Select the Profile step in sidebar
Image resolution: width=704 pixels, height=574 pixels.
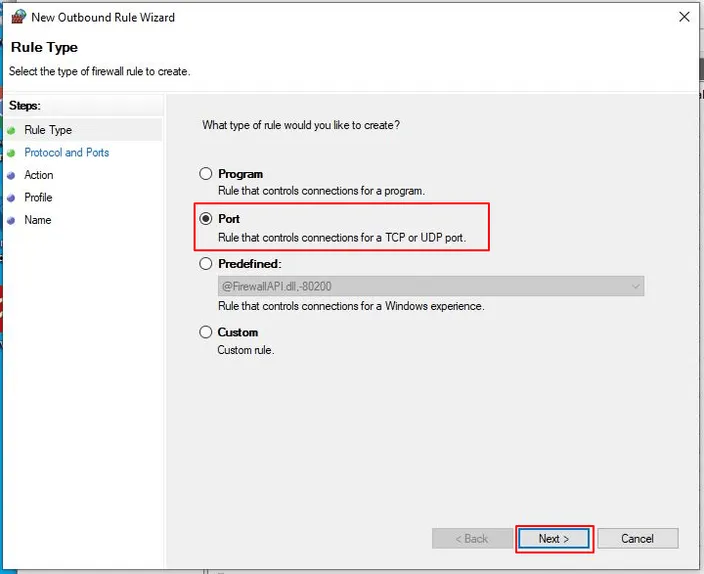(x=38, y=197)
